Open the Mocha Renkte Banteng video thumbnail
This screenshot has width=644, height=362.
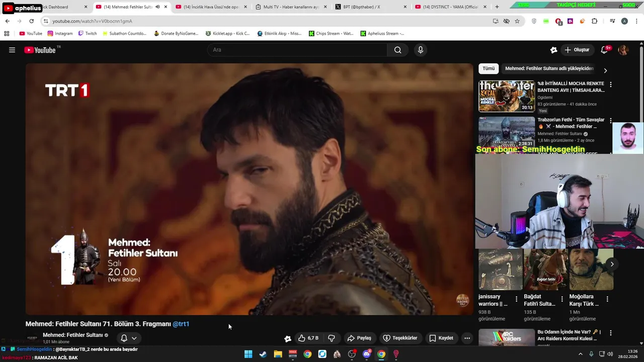click(507, 96)
